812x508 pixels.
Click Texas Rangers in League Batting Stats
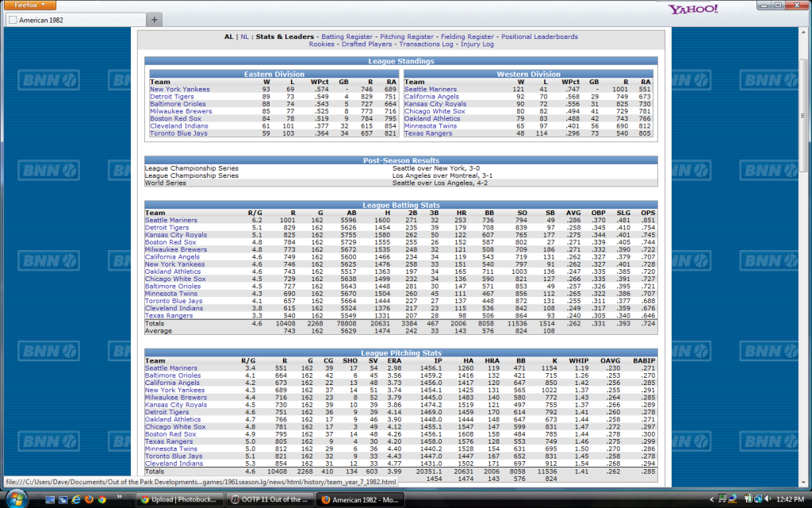coord(169,316)
